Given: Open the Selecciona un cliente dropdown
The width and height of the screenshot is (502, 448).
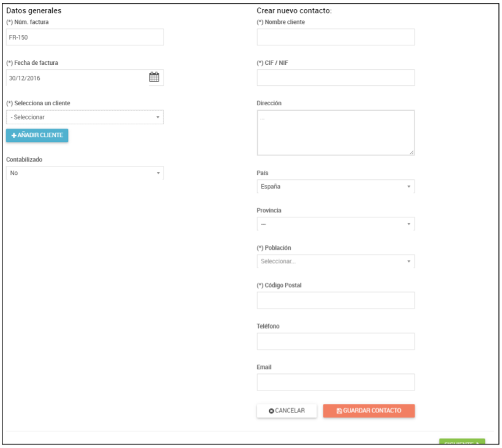Looking at the screenshot, I should [x=84, y=117].
